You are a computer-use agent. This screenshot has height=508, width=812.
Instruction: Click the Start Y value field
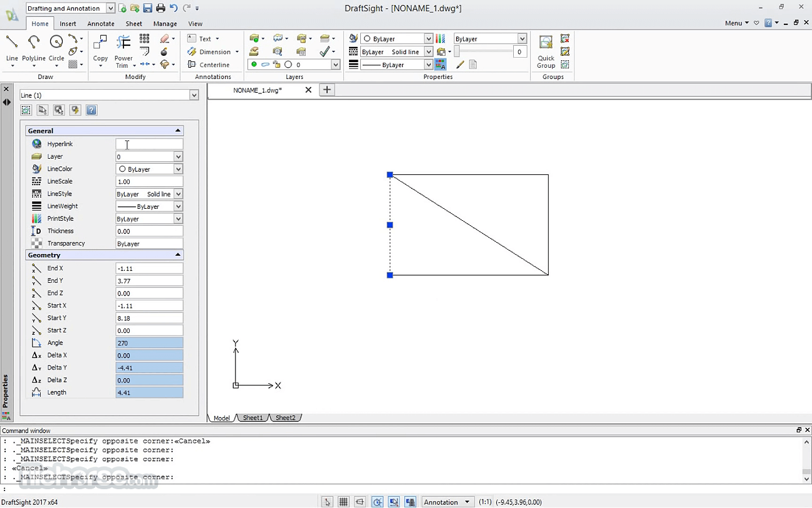[x=149, y=318]
